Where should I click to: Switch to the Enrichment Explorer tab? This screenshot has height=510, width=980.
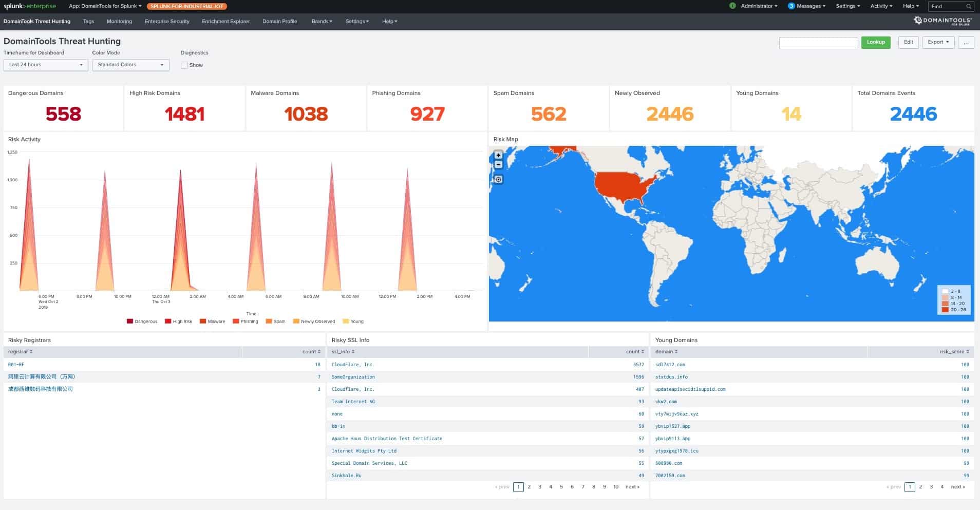click(225, 21)
